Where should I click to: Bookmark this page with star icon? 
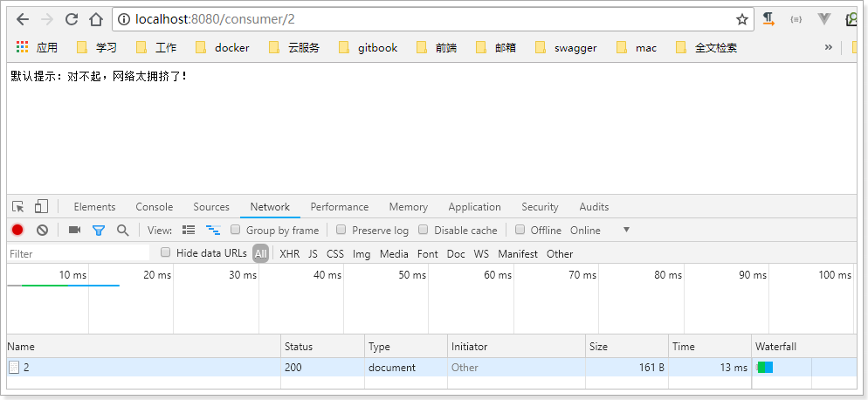tap(741, 19)
